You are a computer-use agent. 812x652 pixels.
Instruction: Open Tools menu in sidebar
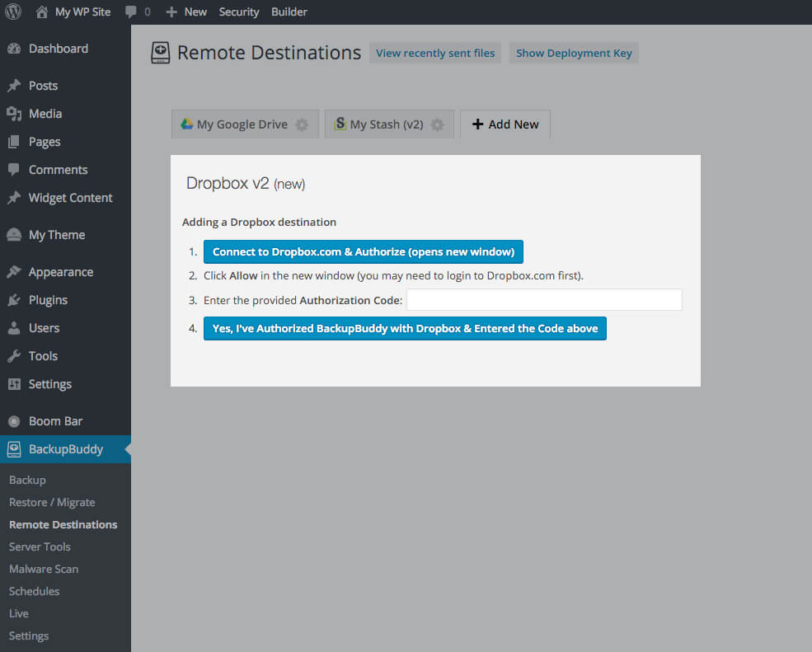pyautogui.click(x=65, y=356)
